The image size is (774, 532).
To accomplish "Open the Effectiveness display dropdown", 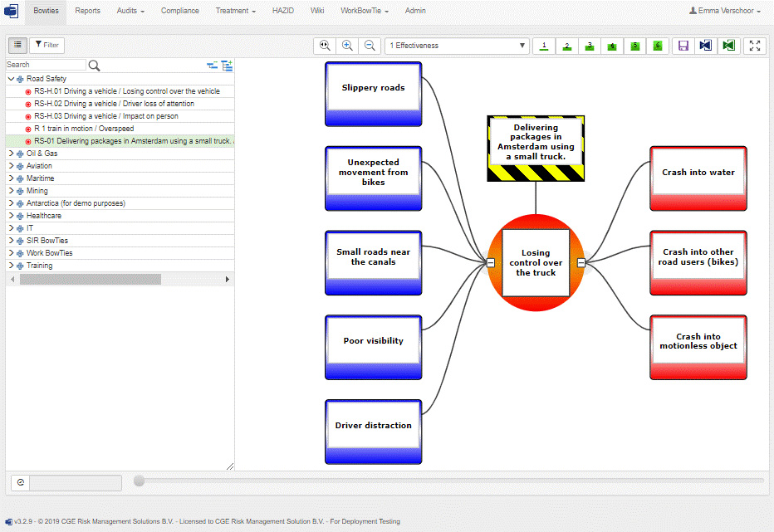I will [457, 46].
